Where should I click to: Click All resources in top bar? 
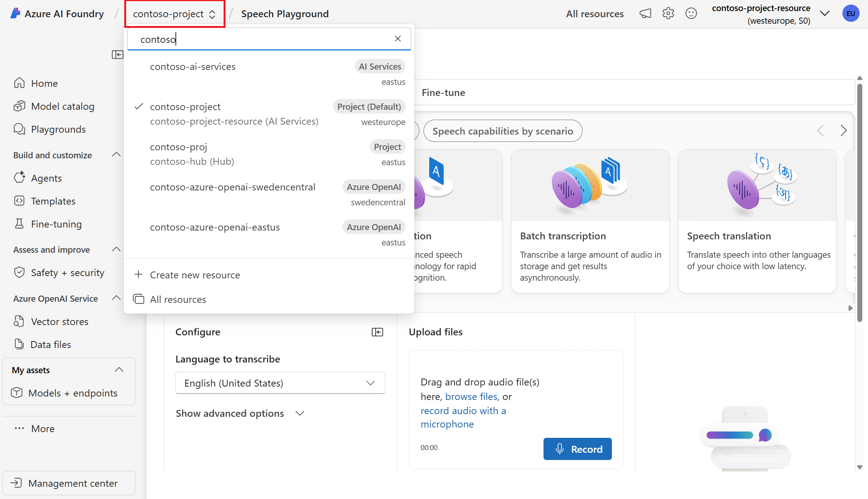(595, 14)
